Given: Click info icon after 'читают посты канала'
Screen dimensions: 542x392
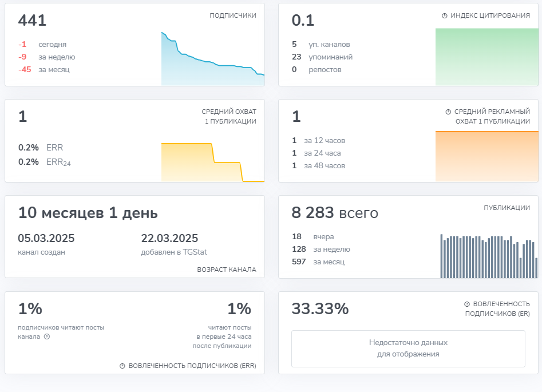Looking at the screenshot, I should 47,337.
